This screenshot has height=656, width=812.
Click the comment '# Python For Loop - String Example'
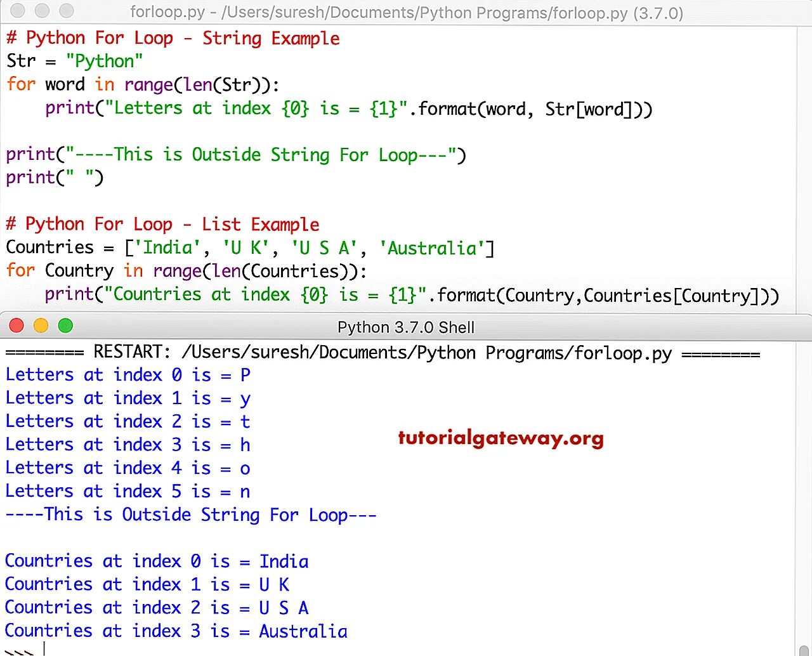click(x=173, y=38)
